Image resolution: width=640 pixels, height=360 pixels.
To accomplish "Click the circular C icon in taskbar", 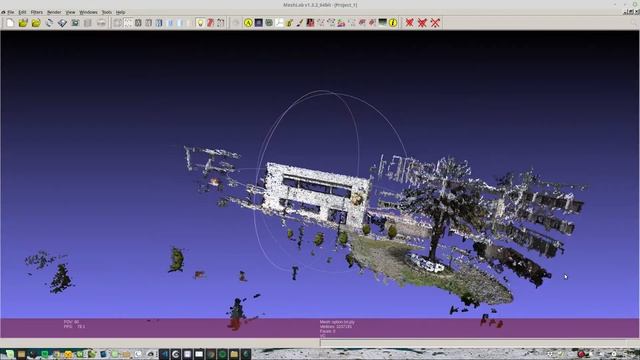I will pos(176,354).
